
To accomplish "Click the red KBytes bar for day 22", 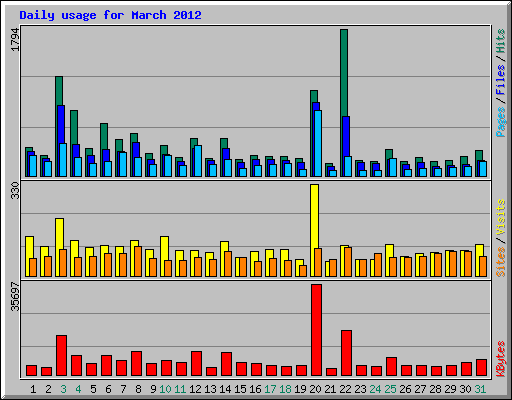I will pyautogui.click(x=346, y=353).
